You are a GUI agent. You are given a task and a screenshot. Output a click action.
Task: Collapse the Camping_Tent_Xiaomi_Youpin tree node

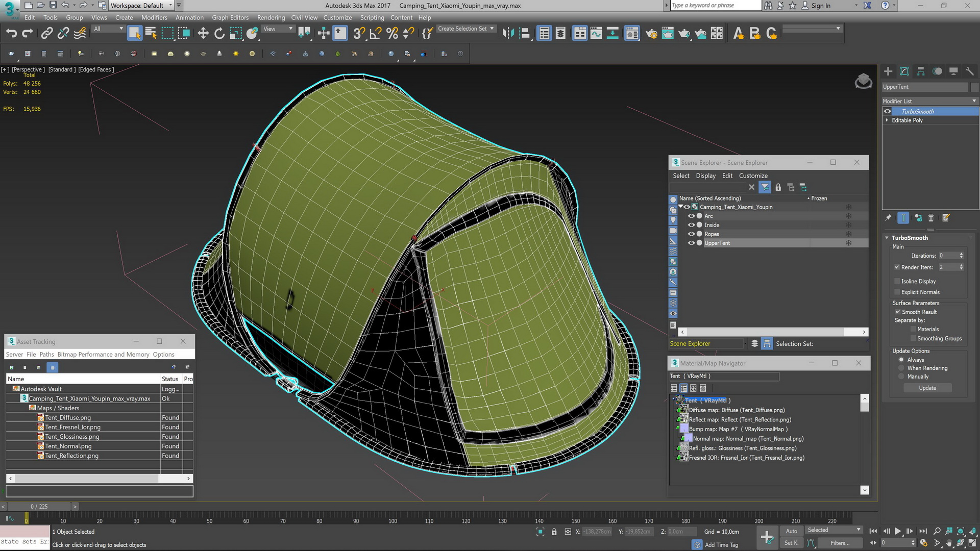[681, 207]
